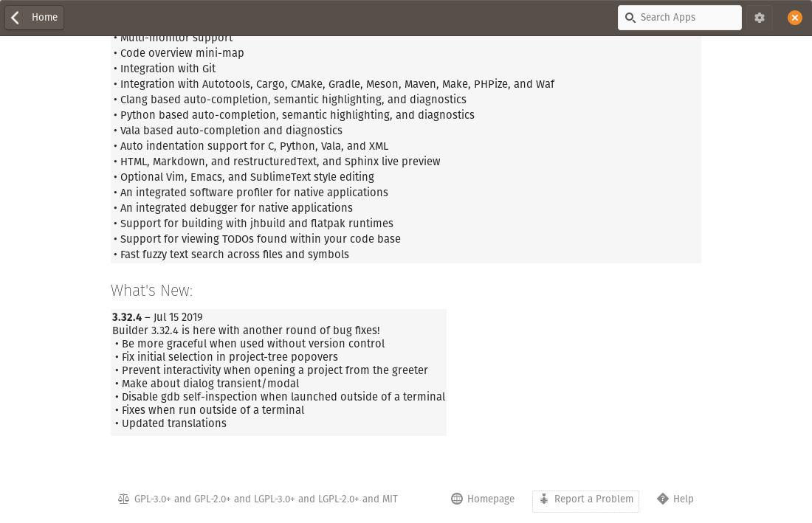Click the feature list description panel
Image resolution: width=812 pixels, height=523 pixels.
click(x=406, y=146)
